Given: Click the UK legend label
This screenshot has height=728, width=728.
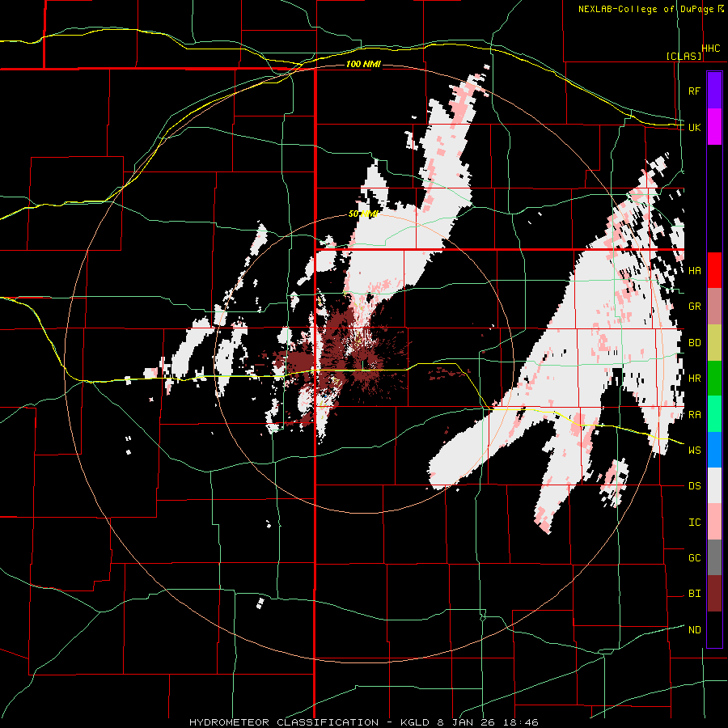Looking at the screenshot, I should click(x=694, y=127).
